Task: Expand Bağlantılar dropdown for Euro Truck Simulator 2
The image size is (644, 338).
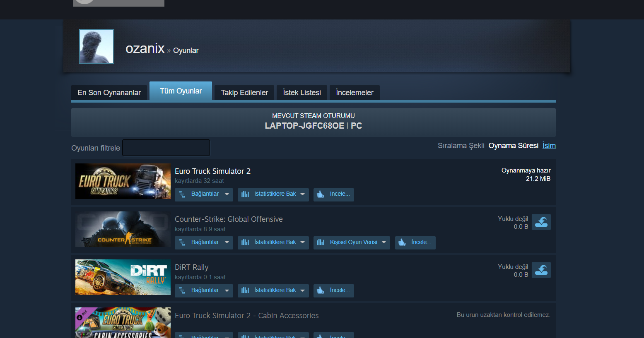Action: tap(204, 194)
